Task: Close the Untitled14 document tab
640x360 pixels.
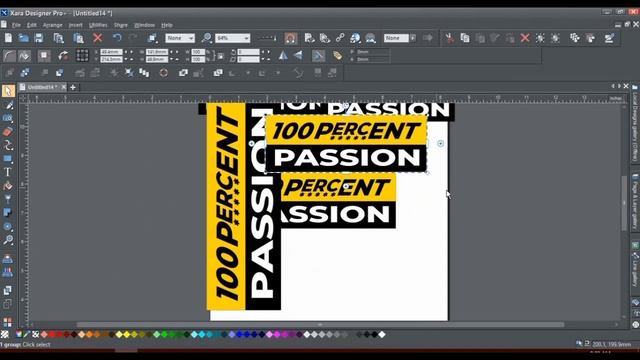Action: pyautogui.click(x=63, y=87)
